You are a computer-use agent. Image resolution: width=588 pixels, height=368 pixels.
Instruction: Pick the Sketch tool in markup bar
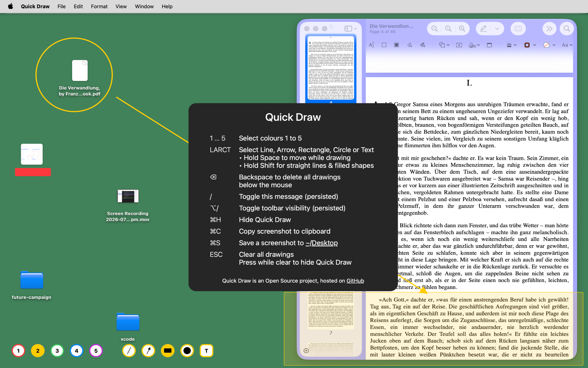pyautogui.click(x=409, y=45)
